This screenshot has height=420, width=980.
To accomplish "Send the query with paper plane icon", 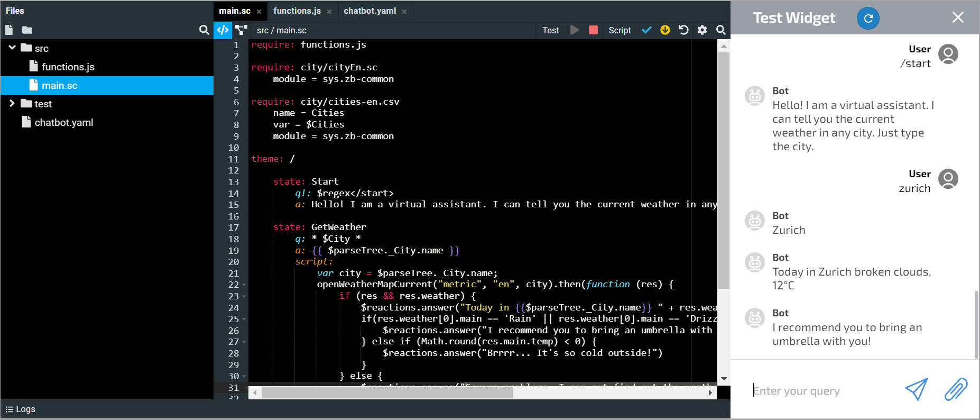I will coord(917,390).
